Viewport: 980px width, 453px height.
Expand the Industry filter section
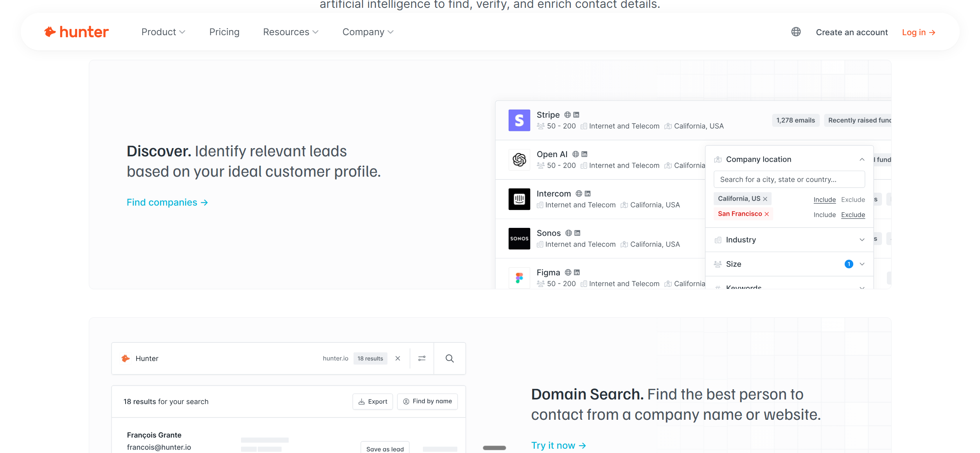[x=789, y=240]
